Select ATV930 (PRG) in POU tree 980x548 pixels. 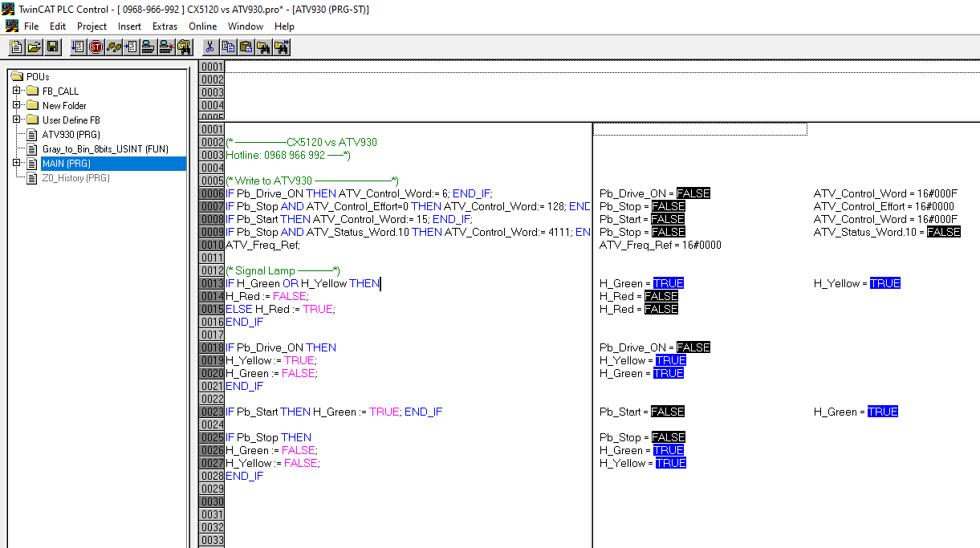coord(71,134)
